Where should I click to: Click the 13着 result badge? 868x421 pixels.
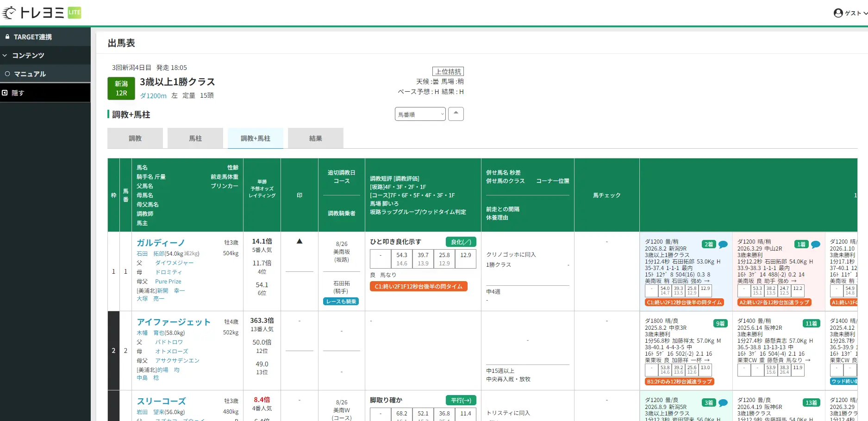pyautogui.click(x=812, y=403)
